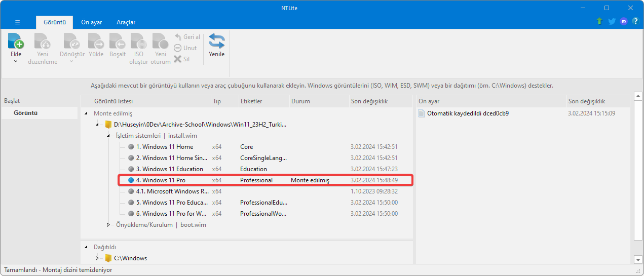Click the scrollbar up arrow at right

638,97
